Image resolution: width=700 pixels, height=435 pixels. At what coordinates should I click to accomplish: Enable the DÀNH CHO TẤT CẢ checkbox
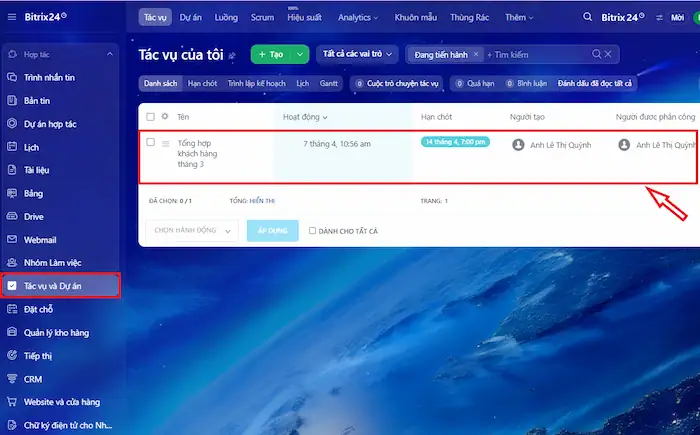point(312,230)
